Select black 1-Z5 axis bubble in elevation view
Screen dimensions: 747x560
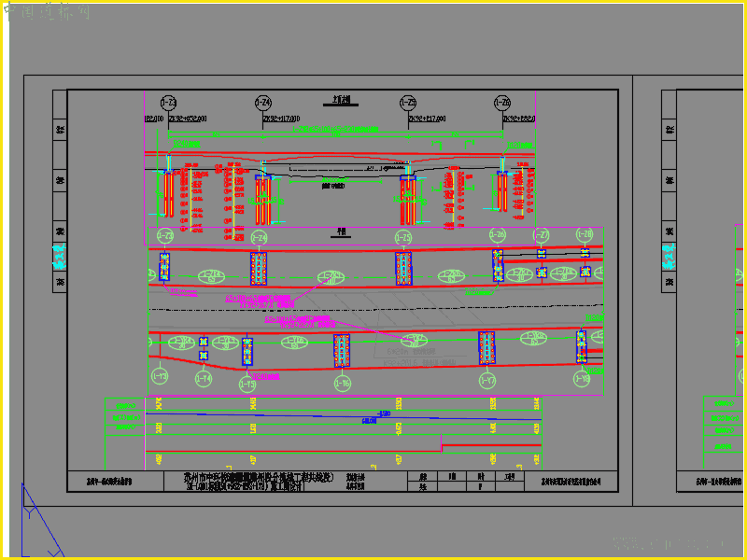click(x=408, y=103)
